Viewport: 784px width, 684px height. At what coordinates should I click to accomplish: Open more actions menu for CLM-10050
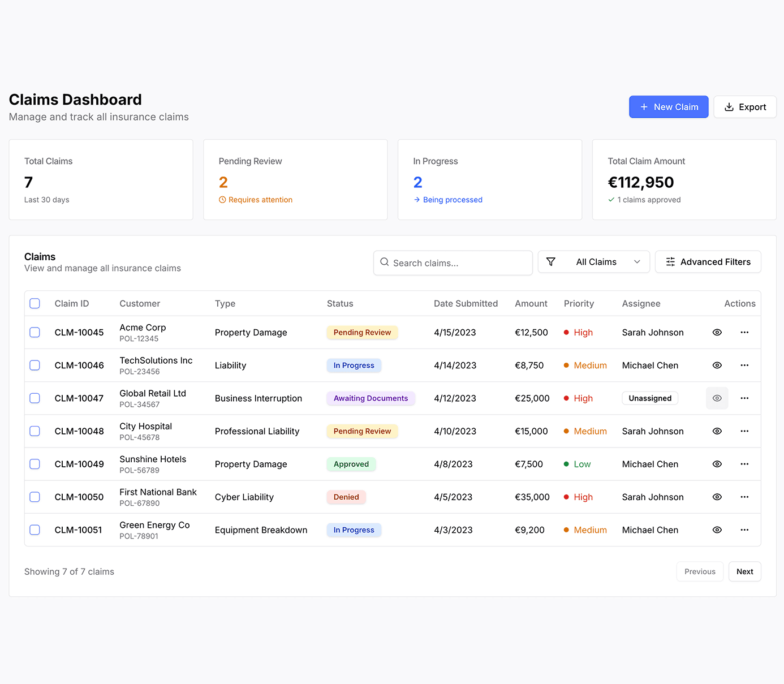(744, 497)
